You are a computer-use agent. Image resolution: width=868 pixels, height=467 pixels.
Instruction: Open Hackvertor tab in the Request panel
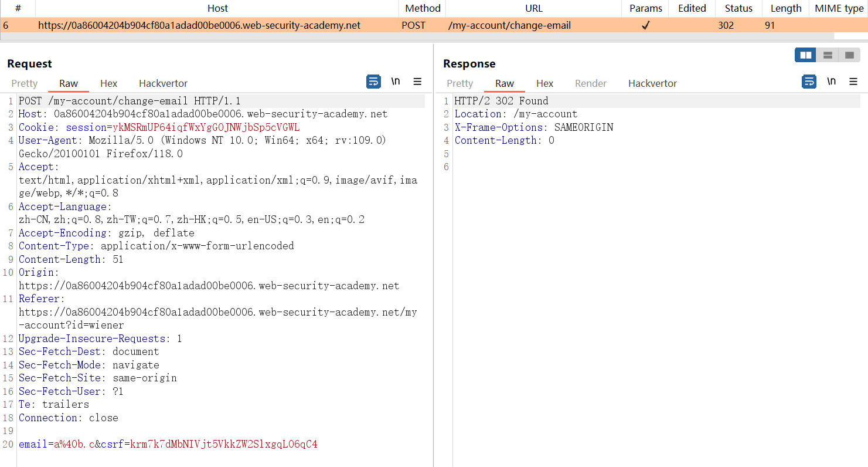pyautogui.click(x=163, y=83)
